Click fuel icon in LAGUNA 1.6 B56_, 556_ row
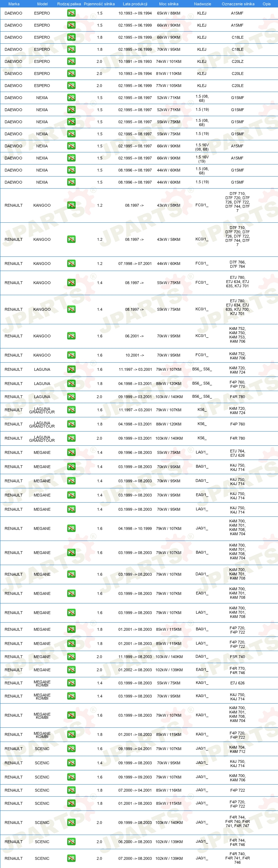The image size is (278, 868). [71, 369]
